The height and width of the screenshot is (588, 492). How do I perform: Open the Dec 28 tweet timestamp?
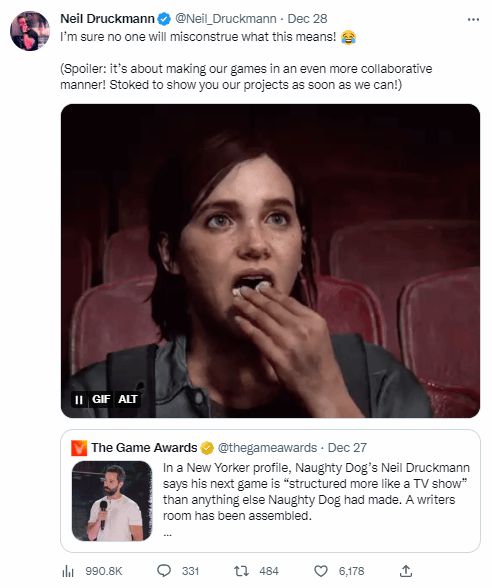coord(307,18)
